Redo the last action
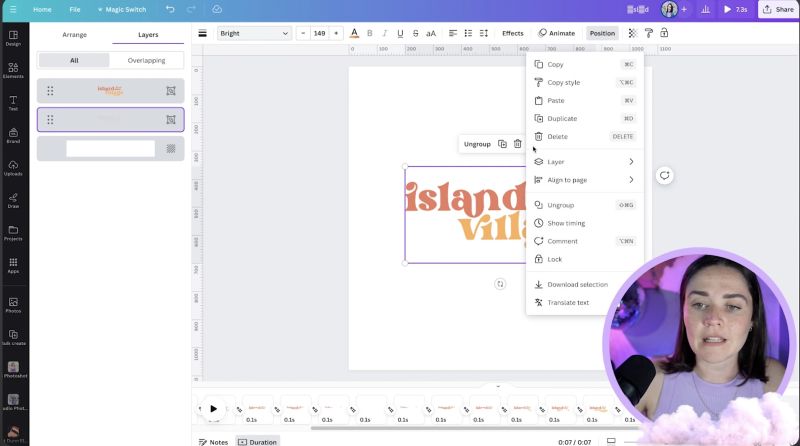Screen dimensions: 800x446 (191, 9)
